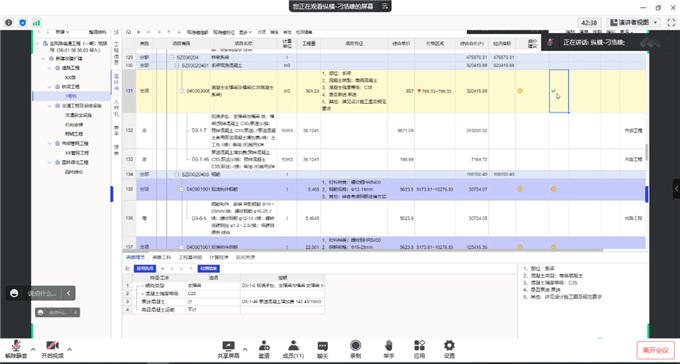Expand the right-side panel arrow
This screenshot has height=364, width=680.
[x=676, y=189]
